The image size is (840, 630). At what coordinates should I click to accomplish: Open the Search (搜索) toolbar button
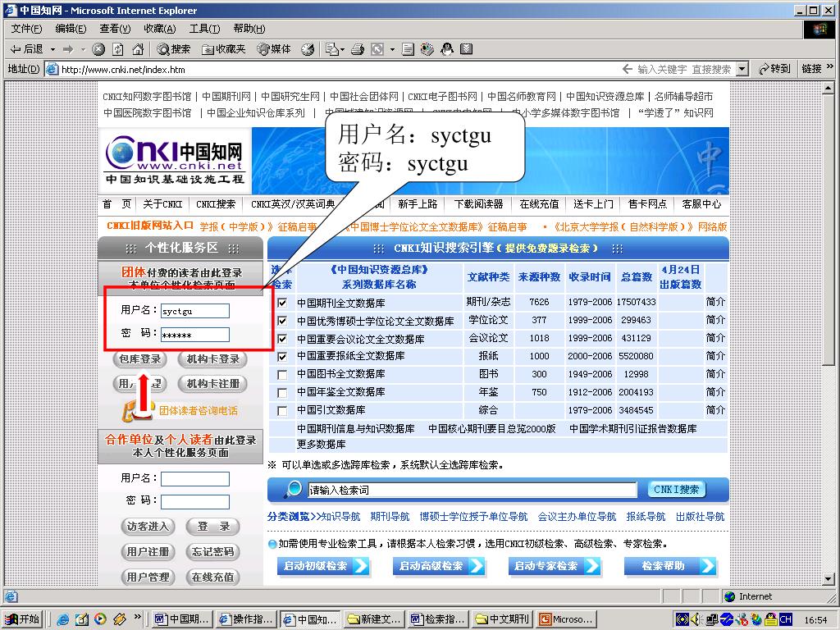pos(174,49)
